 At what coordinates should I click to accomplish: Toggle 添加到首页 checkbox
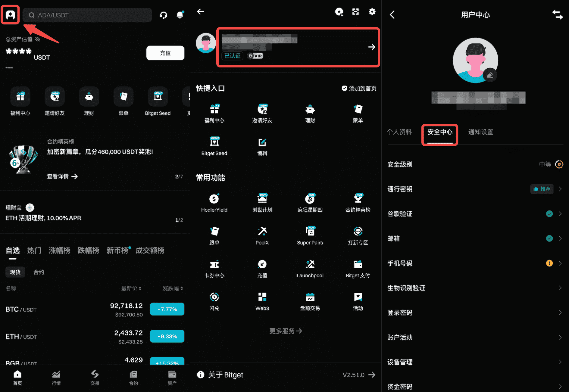[x=345, y=88]
